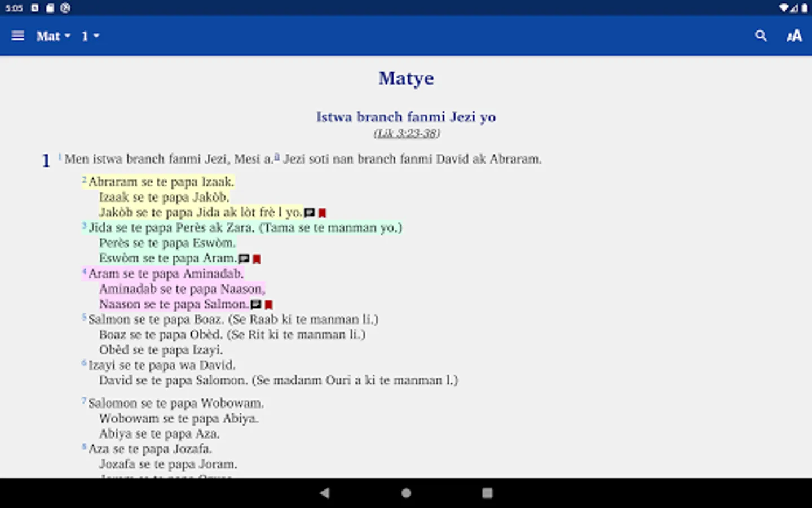Select line Aminadab se te papa Naason

click(182, 288)
